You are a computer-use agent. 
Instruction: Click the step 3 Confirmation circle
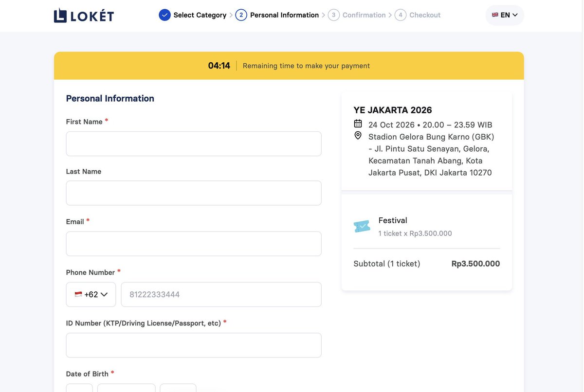[x=333, y=15]
